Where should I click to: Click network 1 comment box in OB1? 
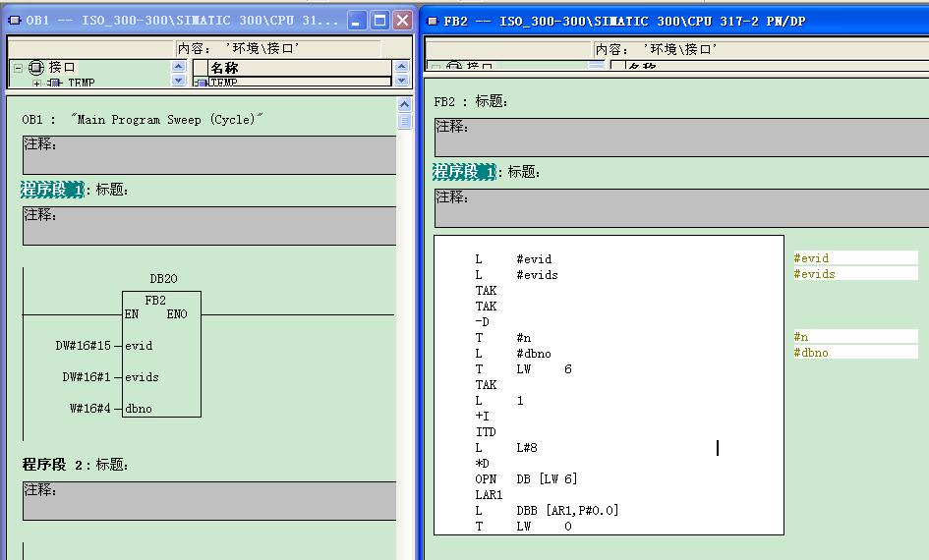[209, 226]
